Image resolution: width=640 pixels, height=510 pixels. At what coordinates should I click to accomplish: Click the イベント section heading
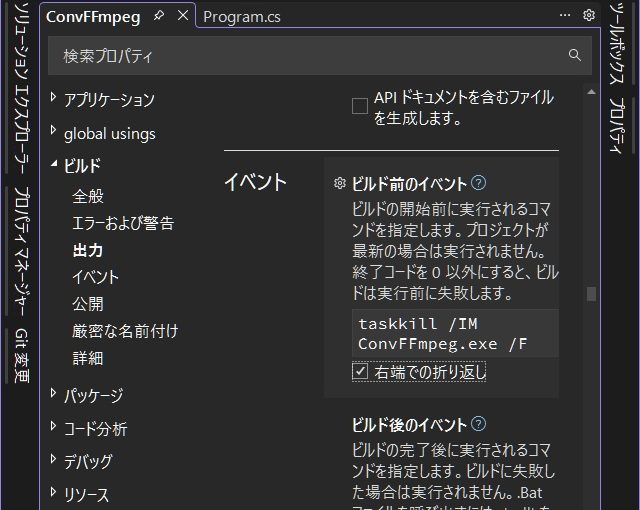pyautogui.click(x=256, y=182)
